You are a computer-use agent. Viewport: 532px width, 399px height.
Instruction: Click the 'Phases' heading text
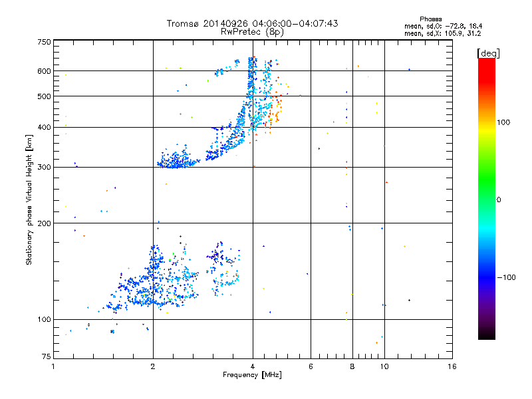point(430,19)
